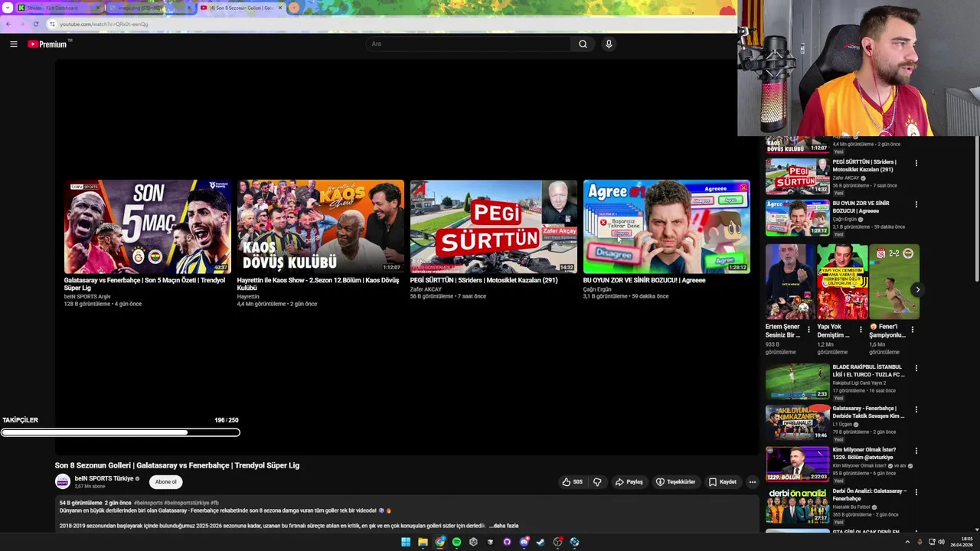Open Hayrettin ile Kaos Show title link
Image resolution: width=980 pixels, height=551 pixels.
[318, 284]
